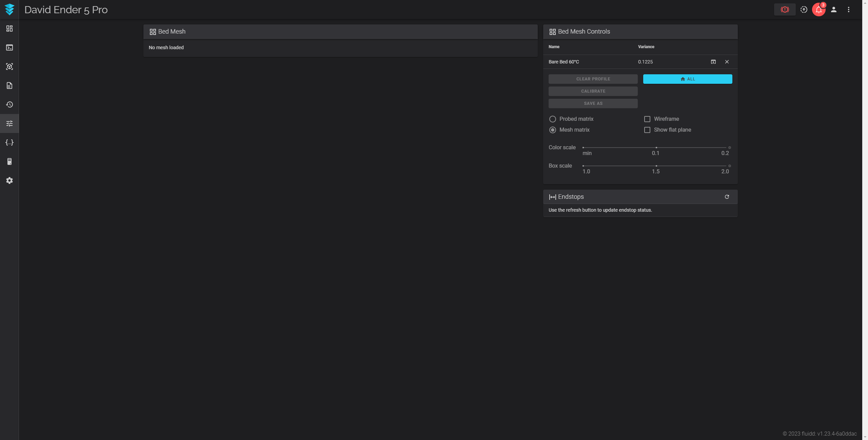Open the printer Settings page (gear icon)
The width and height of the screenshot is (868, 440).
point(9,180)
